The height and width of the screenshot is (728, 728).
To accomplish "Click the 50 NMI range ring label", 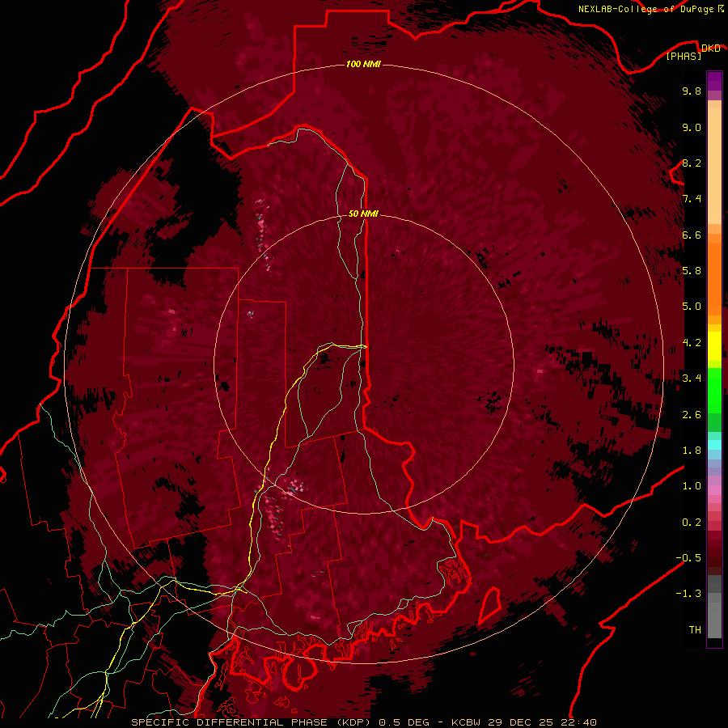I will pyautogui.click(x=363, y=214).
